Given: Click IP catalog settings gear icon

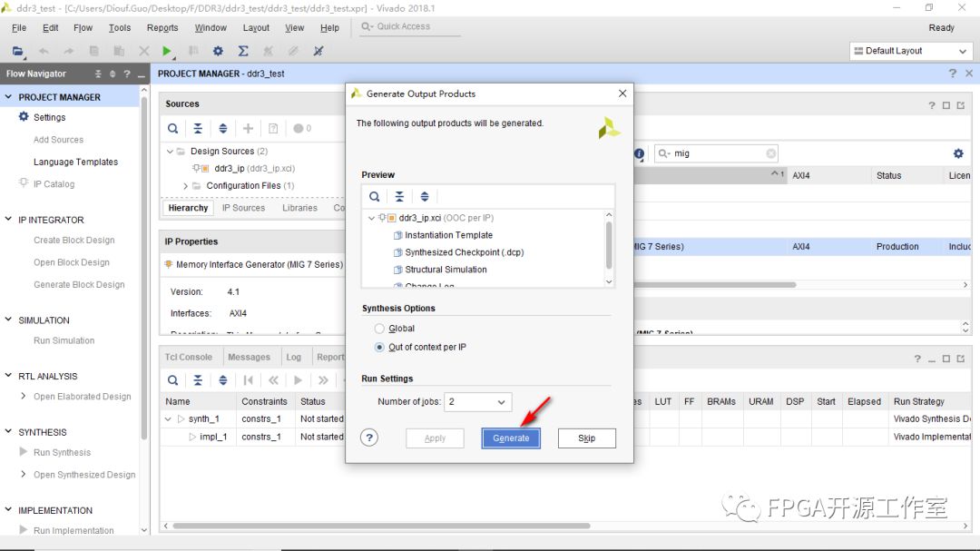Looking at the screenshot, I should coord(958,153).
